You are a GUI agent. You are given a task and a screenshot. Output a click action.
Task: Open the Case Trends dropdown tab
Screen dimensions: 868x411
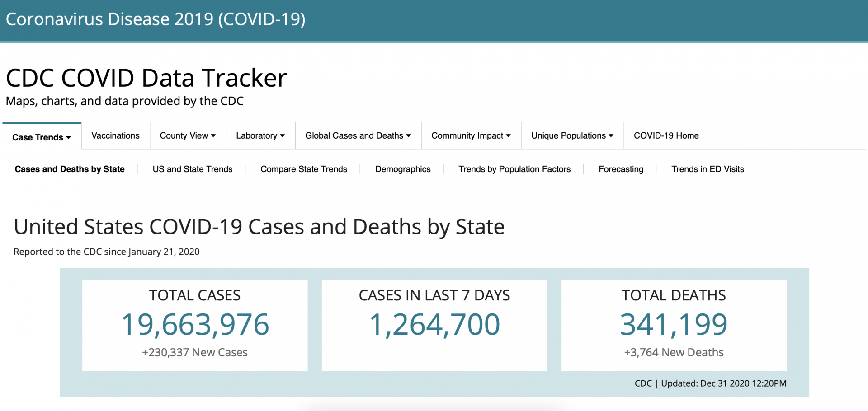point(42,137)
